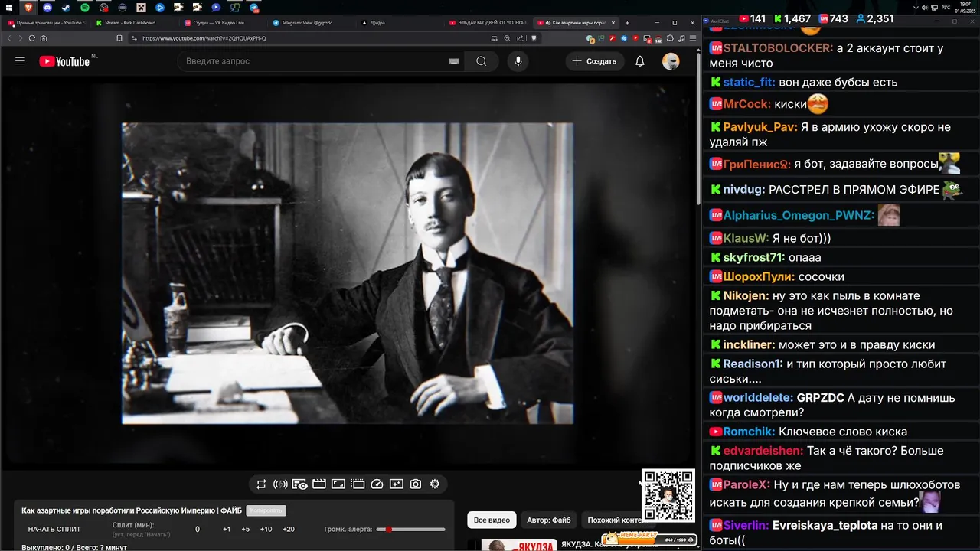Open Steam from taskbar

point(65,7)
